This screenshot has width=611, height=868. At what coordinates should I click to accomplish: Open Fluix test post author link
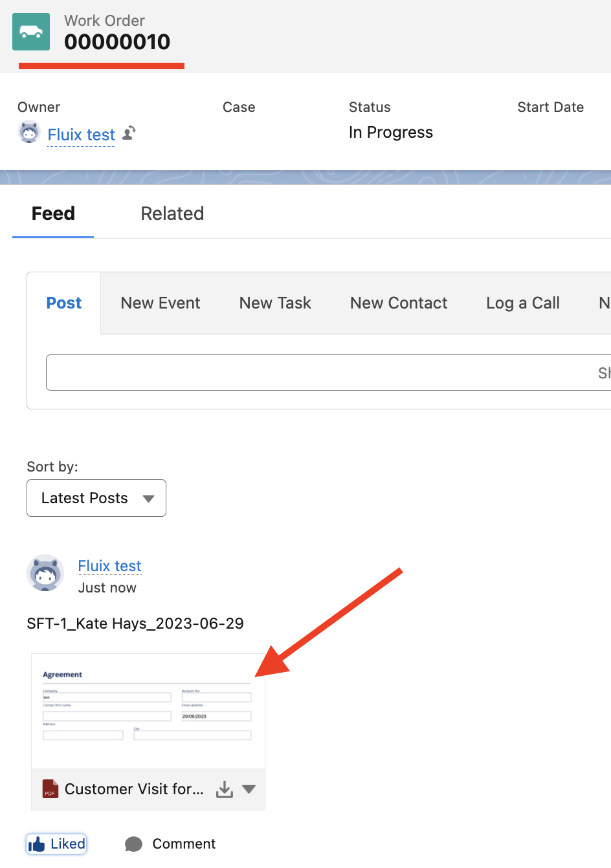(109, 566)
